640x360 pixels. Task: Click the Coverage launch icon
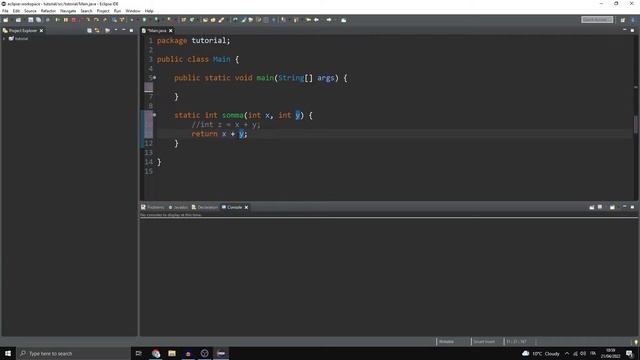(x=156, y=20)
